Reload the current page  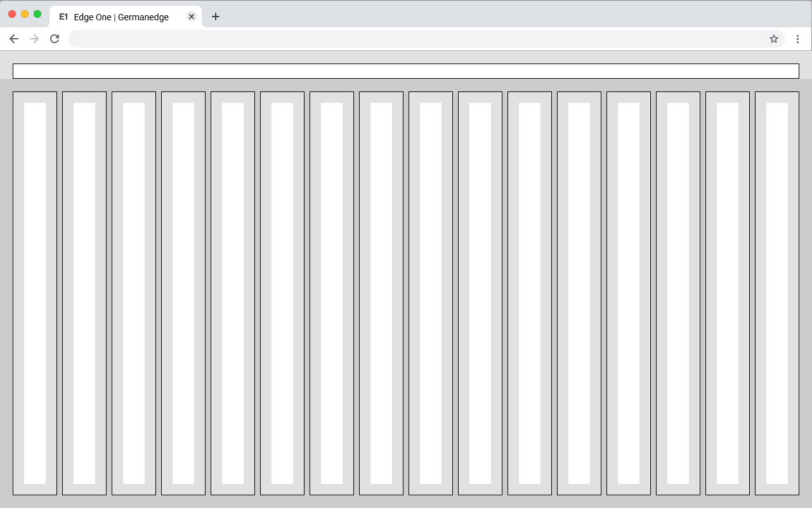coord(55,39)
